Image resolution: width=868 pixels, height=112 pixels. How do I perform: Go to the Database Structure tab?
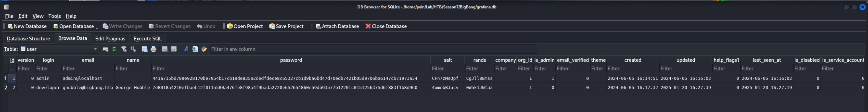(x=28, y=39)
